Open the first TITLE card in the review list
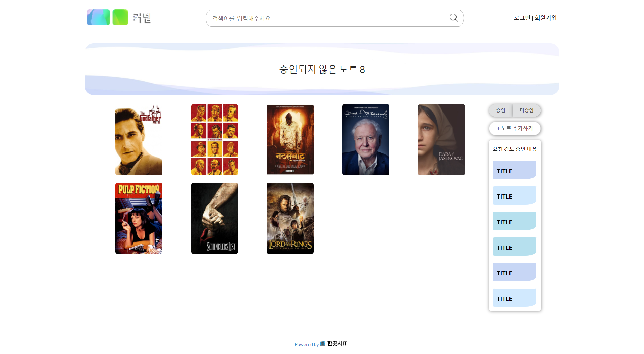644x354 pixels. (515, 170)
